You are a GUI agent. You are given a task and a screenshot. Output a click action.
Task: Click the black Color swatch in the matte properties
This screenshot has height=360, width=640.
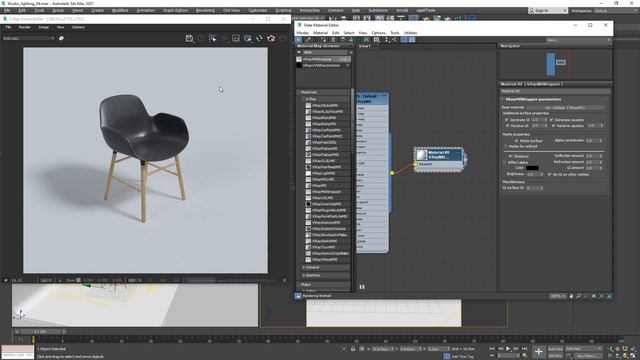[533, 168]
